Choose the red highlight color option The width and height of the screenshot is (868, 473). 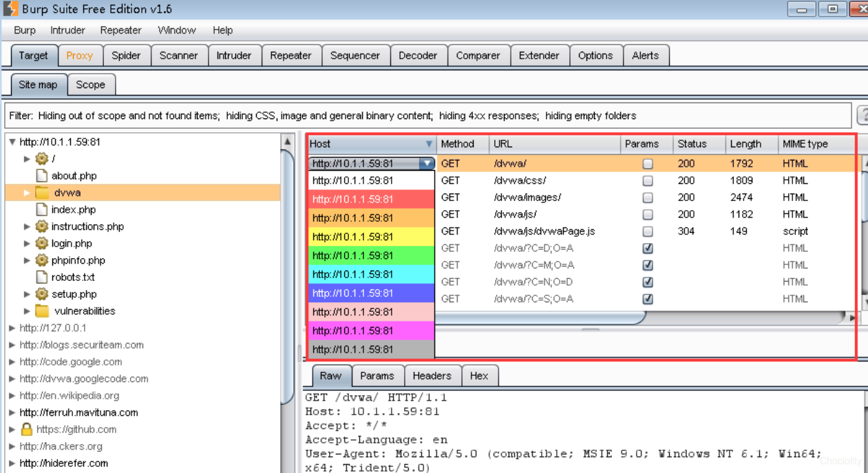(371, 200)
